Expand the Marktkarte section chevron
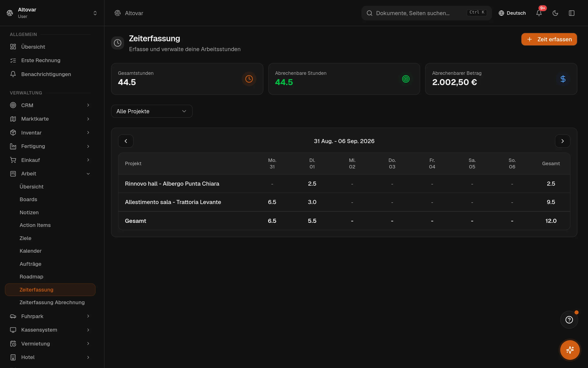The height and width of the screenshot is (368, 588). pyautogui.click(x=88, y=119)
